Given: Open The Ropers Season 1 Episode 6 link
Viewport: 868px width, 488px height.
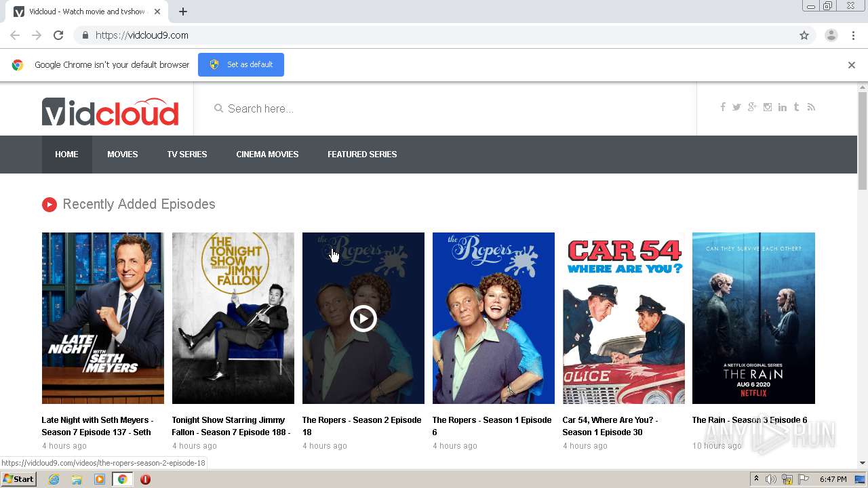Looking at the screenshot, I should pyautogui.click(x=492, y=426).
